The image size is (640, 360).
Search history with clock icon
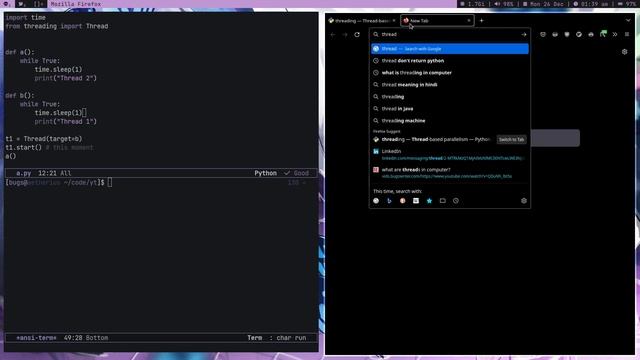tap(456, 201)
